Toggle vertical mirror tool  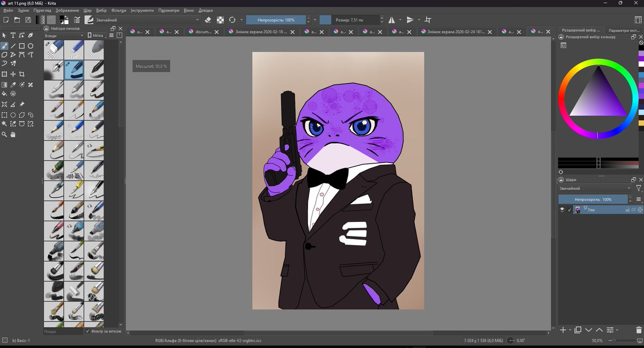(410, 20)
